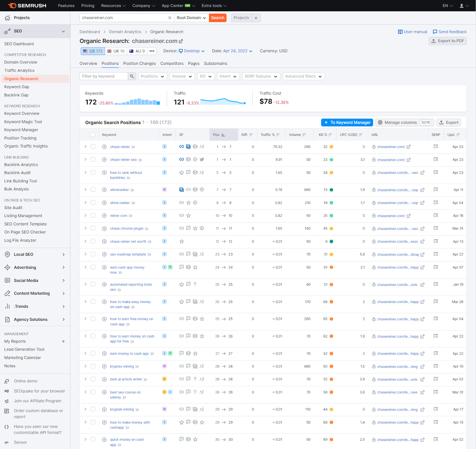Image resolution: width=476 pixels, height=449 pixels.
Task: Switch to the Position Changes tab
Action: click(140, 64)
